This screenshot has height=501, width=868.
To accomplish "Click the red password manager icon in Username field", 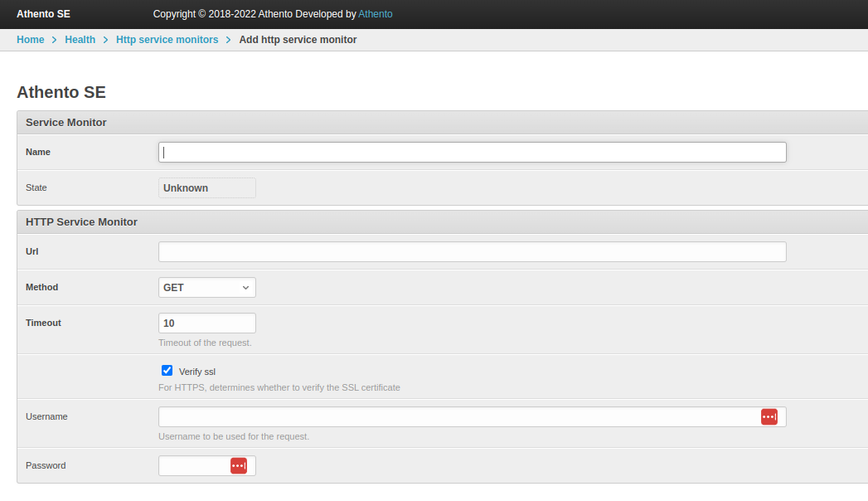I will (x=769, y=416).
